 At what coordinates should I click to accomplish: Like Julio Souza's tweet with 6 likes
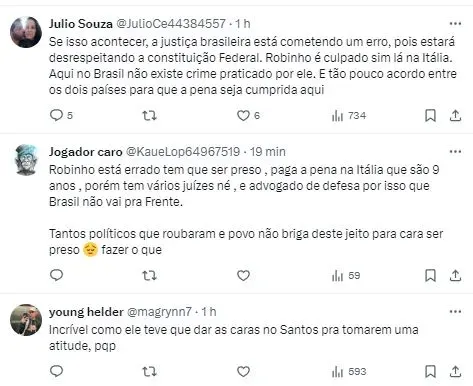[x=248, y=116]
